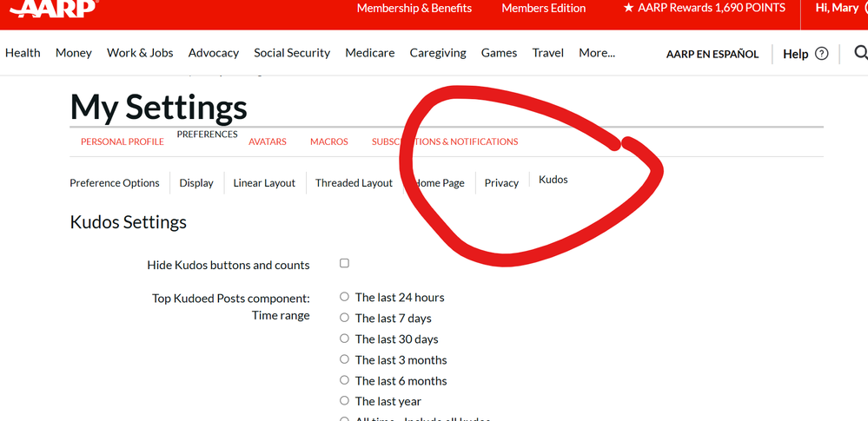Viewport: 868px width, 421px height.
Task: Pick "The last 3 months" option
Action: coord(344,359)
